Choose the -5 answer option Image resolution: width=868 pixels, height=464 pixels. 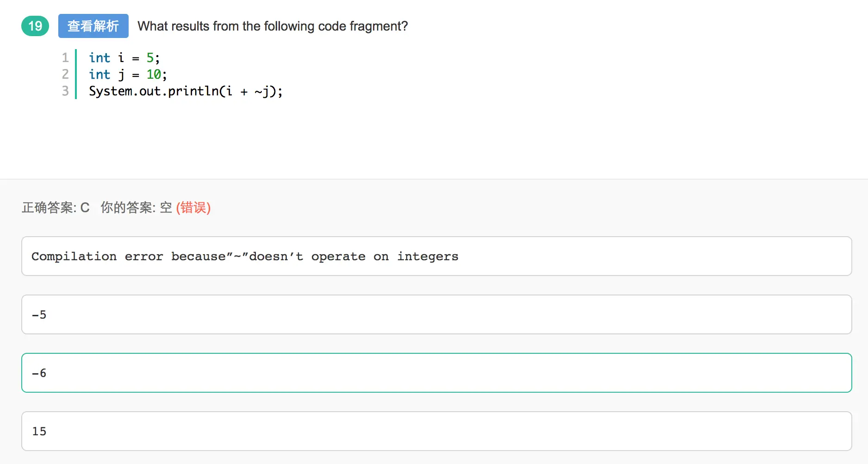click(436, 314)
